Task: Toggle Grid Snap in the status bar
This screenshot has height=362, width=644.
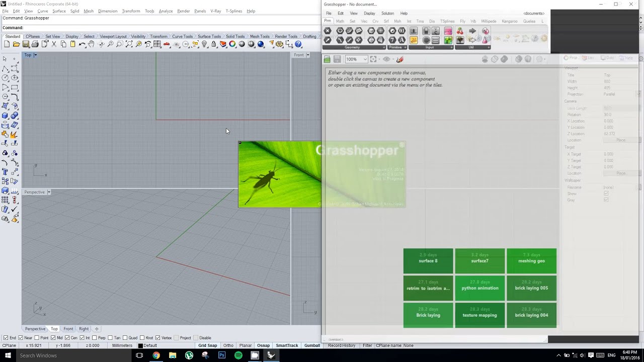Action: point(207,345)
